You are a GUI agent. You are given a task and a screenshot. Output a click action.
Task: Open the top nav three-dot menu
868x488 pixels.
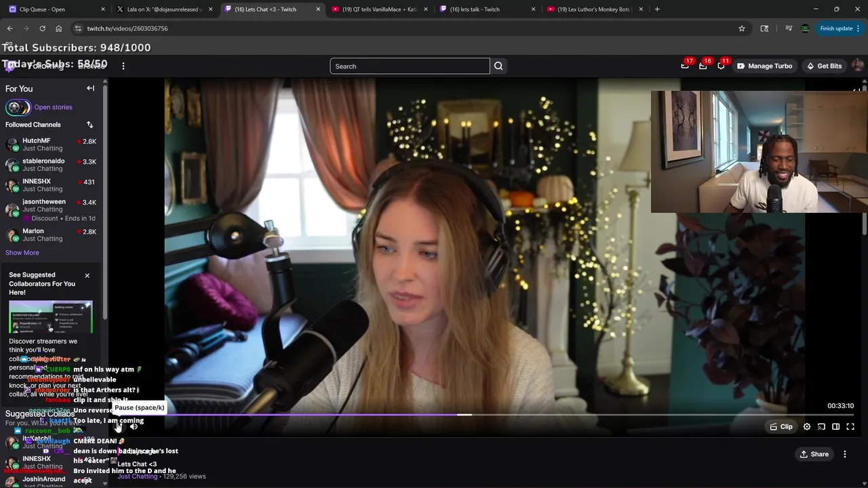click(123, 66)
